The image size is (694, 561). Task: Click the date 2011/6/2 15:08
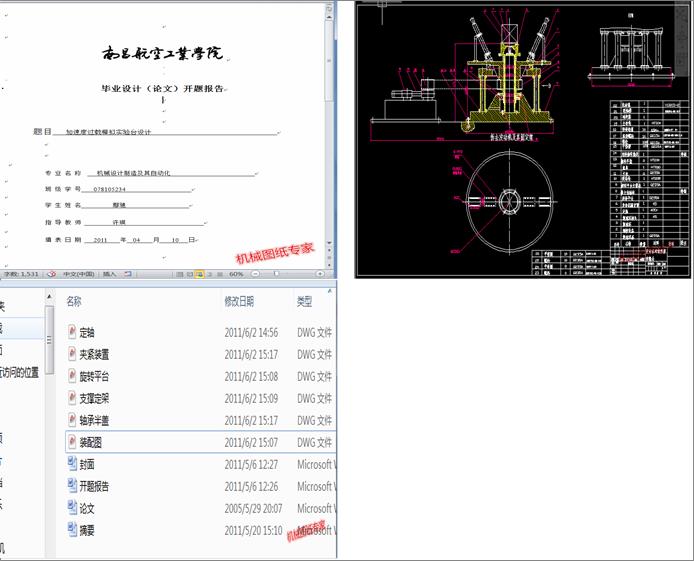251,377
